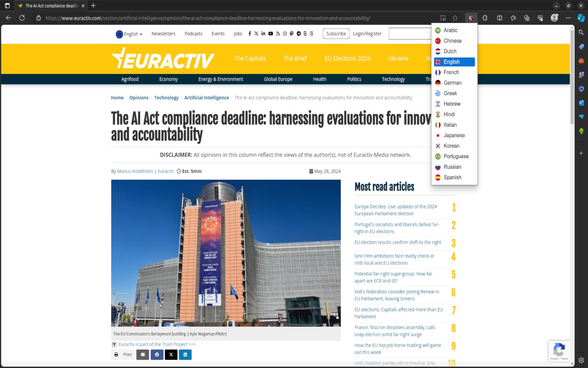Screen dimensions: 588x368
Task: Select Chinese in language list
Action: pyautogui.click(x=454, y=41)
